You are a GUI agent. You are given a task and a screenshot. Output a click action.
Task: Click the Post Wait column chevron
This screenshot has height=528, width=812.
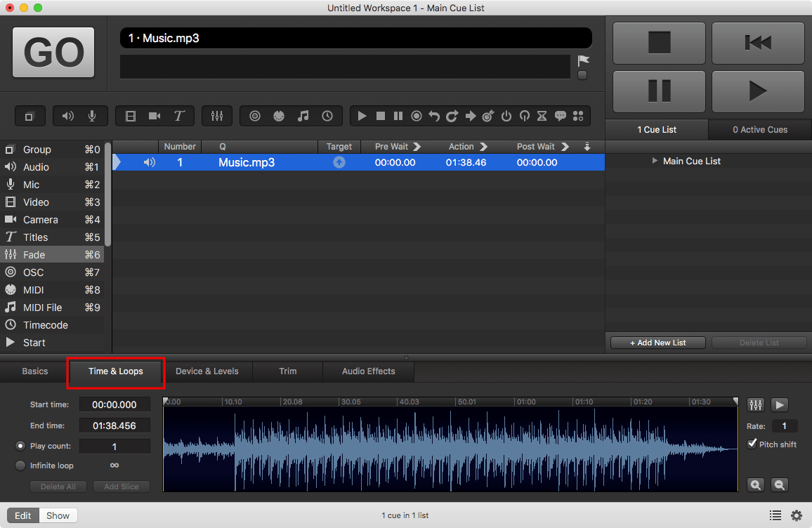click(x=565, y=147)
